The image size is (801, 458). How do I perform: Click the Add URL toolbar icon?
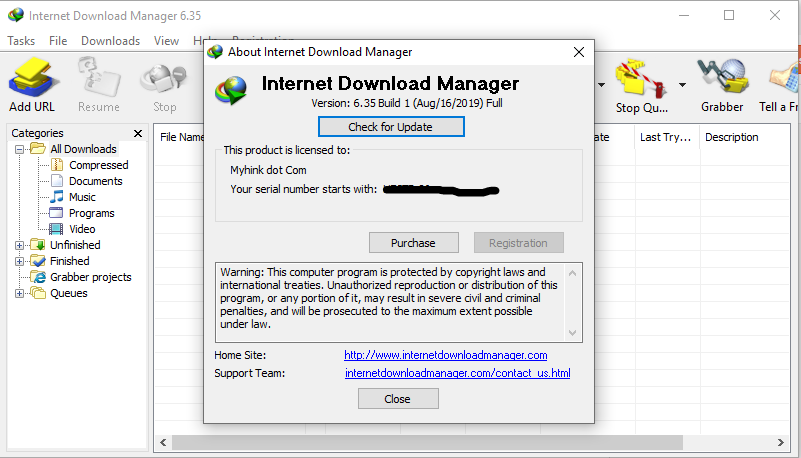tap(32, 77)
